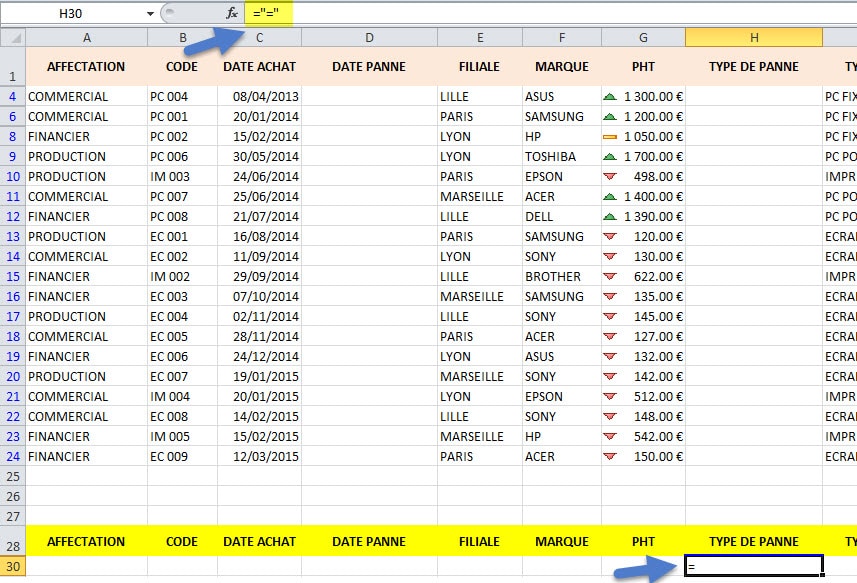The height and width of the screenshot is (583, 857).
Task: Select column H header
Action: click(754, 37)
